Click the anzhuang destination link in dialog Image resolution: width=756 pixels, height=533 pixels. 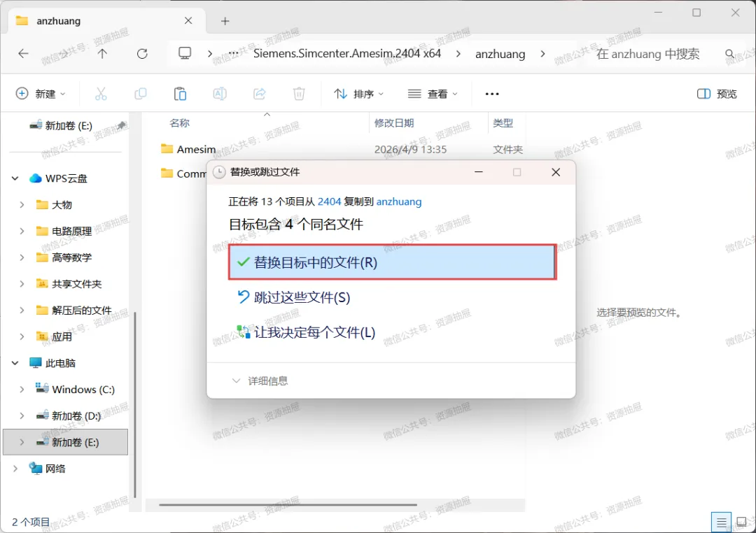[x=399, y=201]
